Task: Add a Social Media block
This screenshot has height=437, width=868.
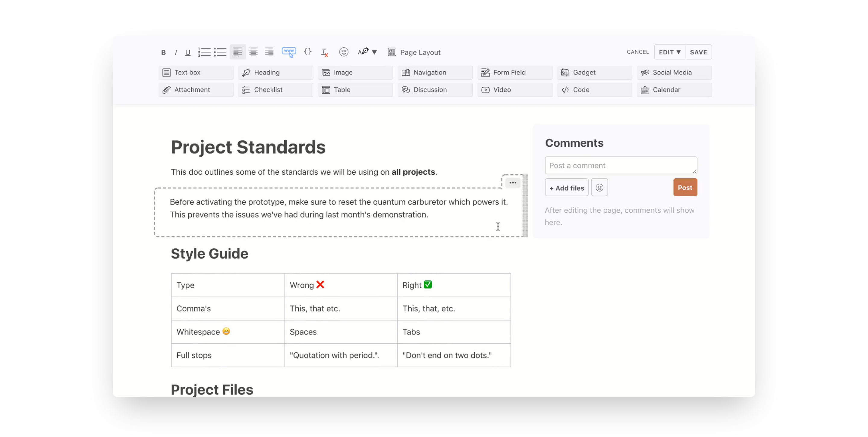Action: (674, 72)
